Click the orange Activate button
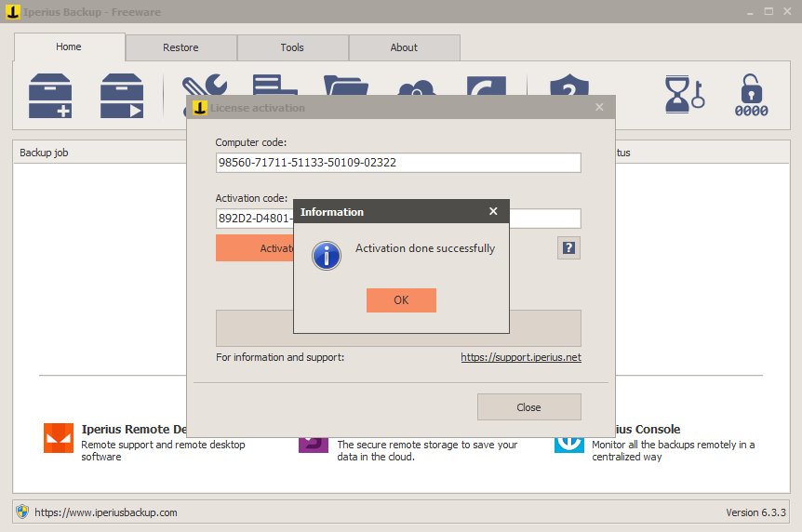The width and height of the screenshot is (802, 532). (255, 248)
